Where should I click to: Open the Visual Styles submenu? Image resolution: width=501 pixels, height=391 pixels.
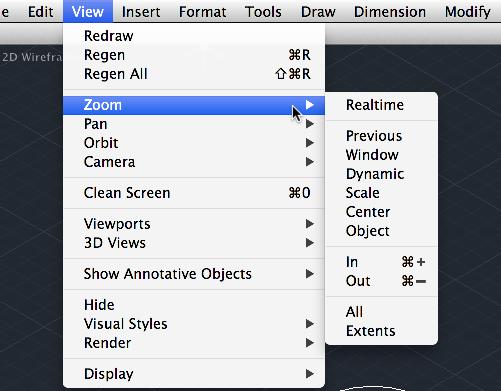(194, 324)
